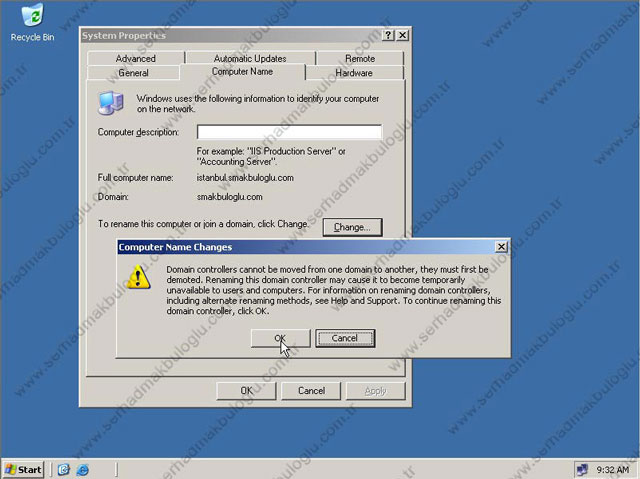Image resolution: width=640 pixels, height=479 pixels.
Task: Switch to the Remote tab
Action: coord(360,58)
